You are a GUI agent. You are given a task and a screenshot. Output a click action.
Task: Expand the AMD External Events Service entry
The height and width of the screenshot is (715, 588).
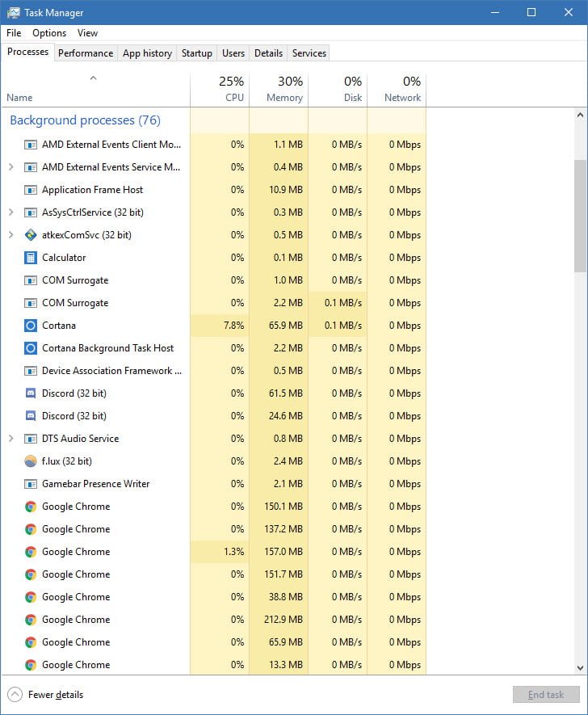click(x=11, y=167)
